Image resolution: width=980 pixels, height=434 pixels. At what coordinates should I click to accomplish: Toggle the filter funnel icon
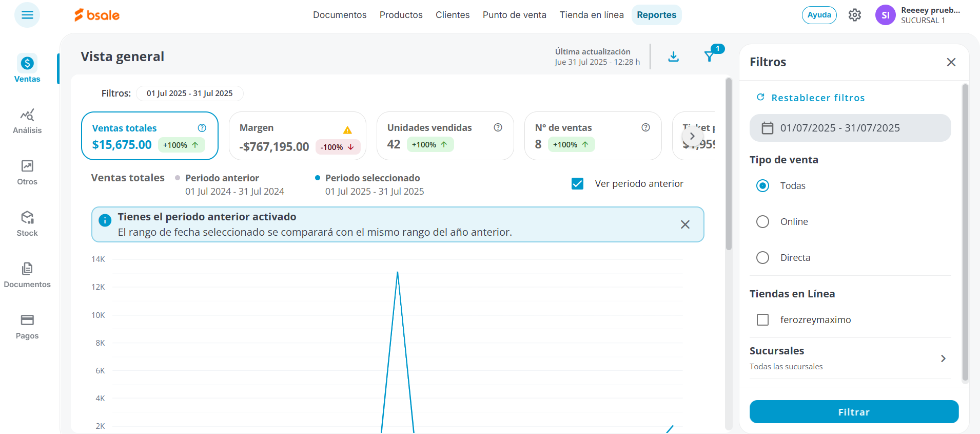click(x=710, y=56)
